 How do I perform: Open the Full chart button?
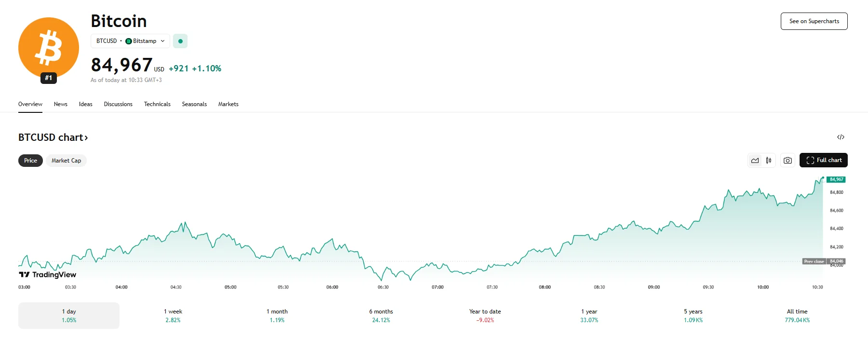click(x=823, y=160)
